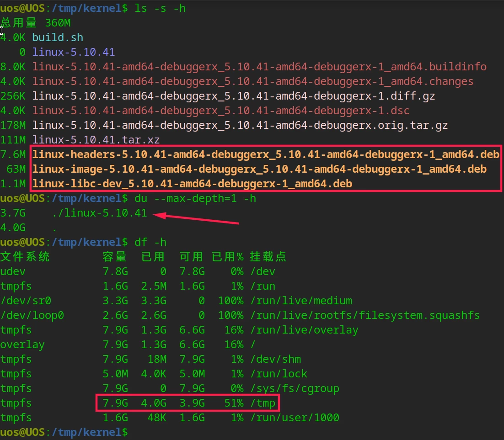
Task: Select the linux-headers .deb package name
Action: coord(265,154)
